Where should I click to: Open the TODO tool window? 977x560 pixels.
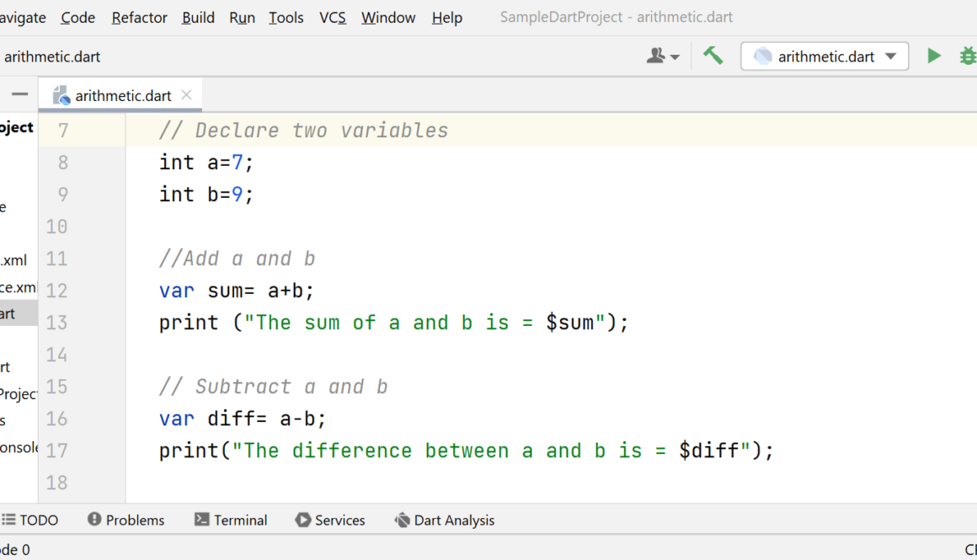tap(30, 520)
